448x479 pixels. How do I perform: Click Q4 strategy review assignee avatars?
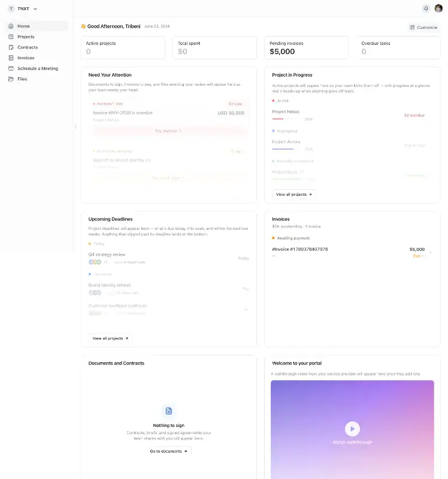95,262
